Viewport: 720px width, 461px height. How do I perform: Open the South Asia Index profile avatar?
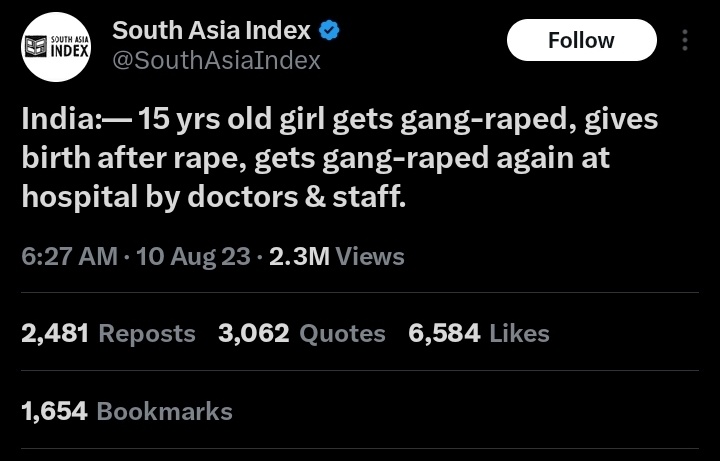click(x=57, y=46)
